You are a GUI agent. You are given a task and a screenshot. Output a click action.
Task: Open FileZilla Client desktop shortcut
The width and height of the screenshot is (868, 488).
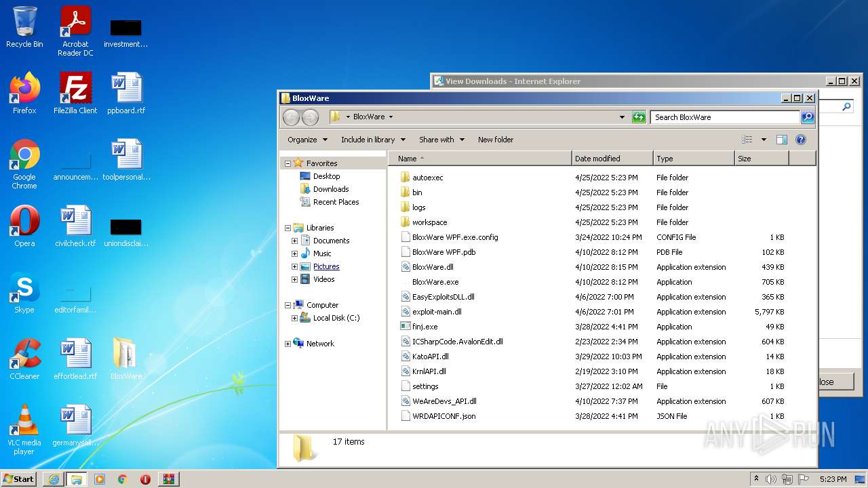point(75,94)
